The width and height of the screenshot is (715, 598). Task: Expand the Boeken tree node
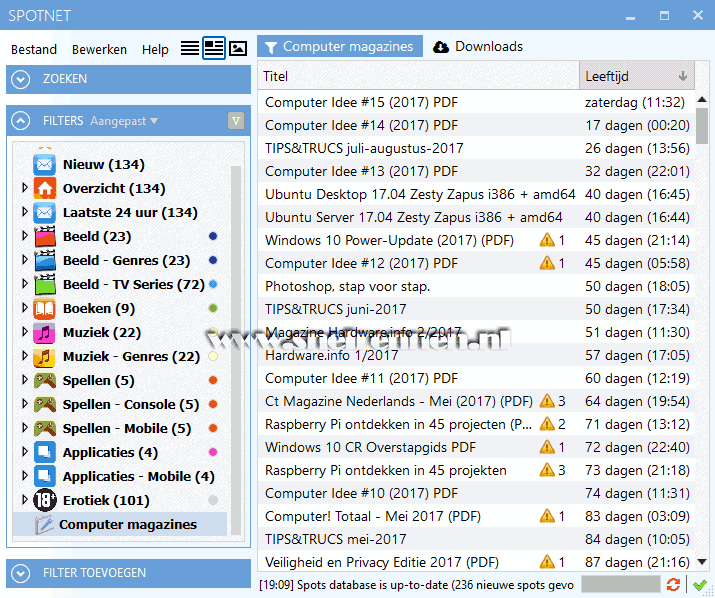25,307
